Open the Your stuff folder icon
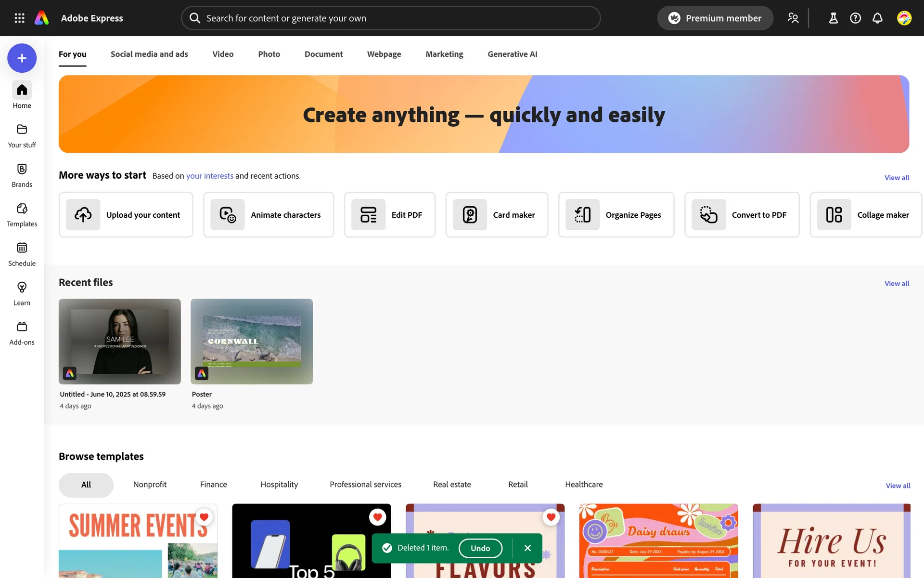 pos(22,130)
